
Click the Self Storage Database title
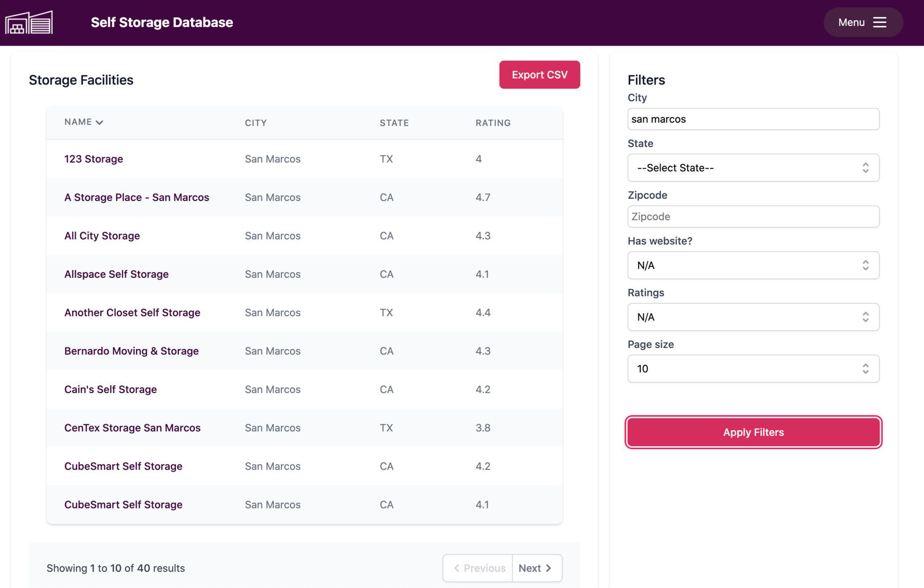tap(162, 22)
